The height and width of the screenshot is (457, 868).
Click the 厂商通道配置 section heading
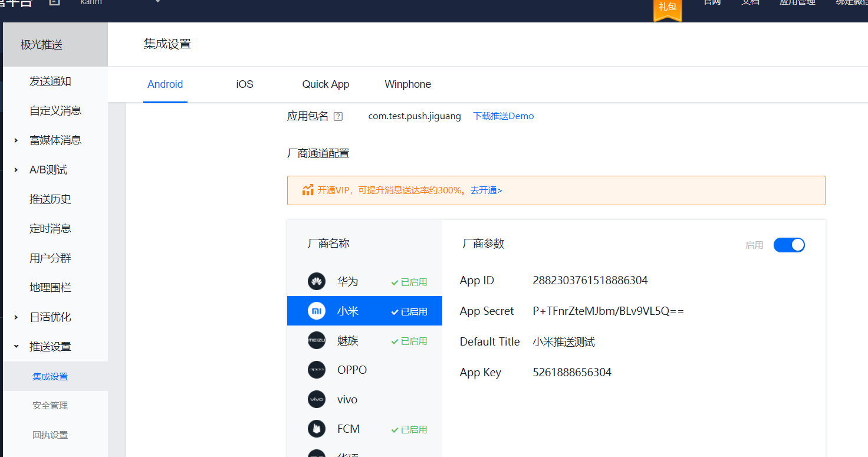318,153
